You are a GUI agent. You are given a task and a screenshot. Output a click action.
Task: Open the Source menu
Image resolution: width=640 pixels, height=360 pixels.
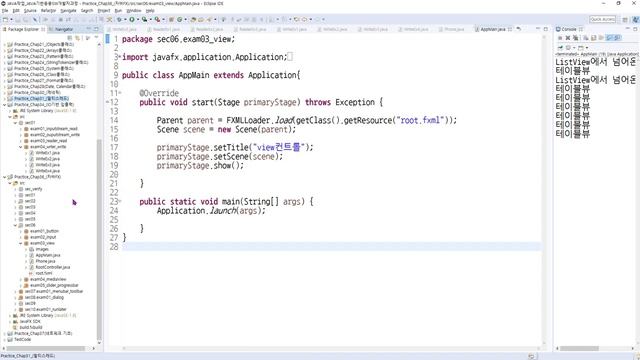click(30, 11)
